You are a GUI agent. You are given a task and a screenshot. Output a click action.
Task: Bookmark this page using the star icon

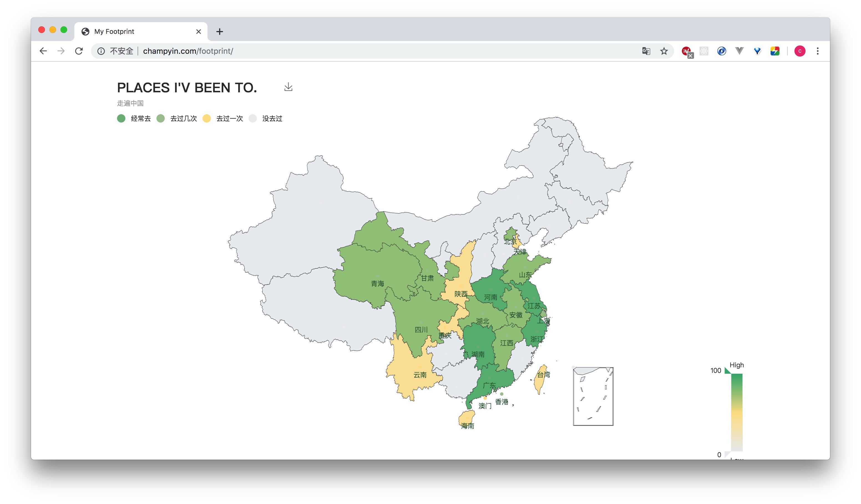coord(664,51)
